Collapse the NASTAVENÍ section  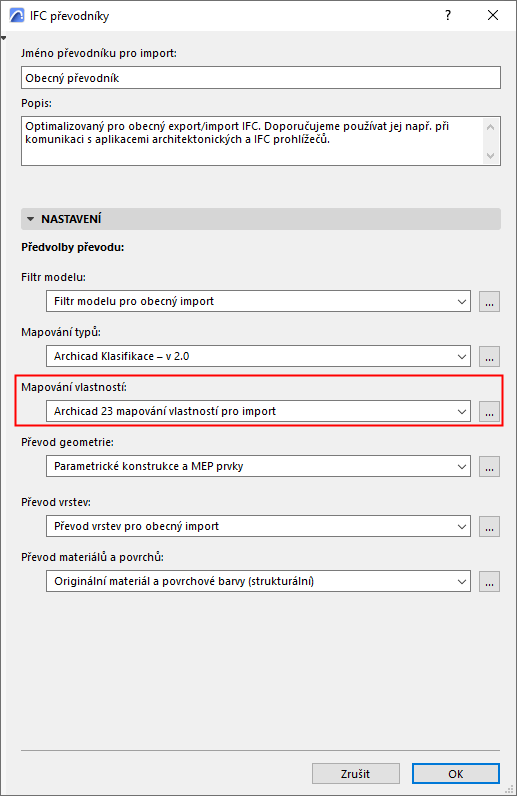[30, 219]
